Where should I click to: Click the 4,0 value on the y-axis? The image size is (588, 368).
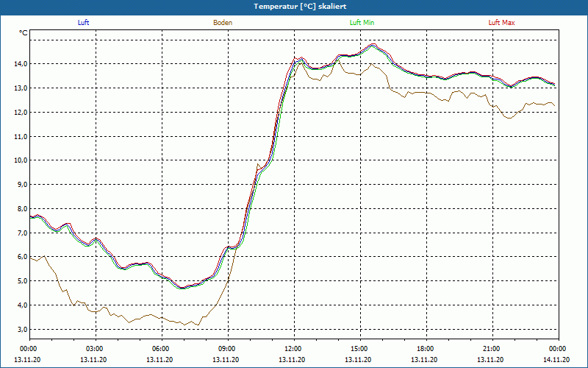[22, 305]
